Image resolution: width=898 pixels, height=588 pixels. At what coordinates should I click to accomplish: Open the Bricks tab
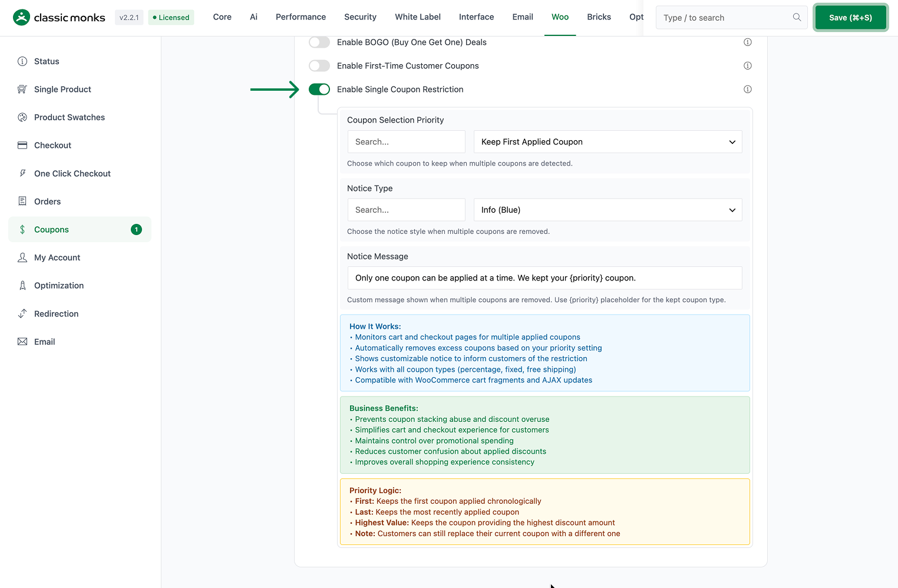599,17
